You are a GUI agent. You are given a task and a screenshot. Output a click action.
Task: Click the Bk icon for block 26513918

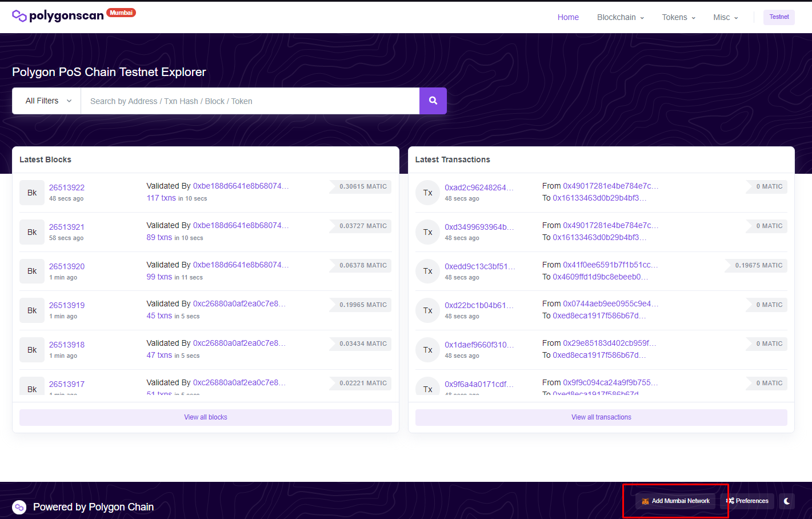tap(32, 350)
